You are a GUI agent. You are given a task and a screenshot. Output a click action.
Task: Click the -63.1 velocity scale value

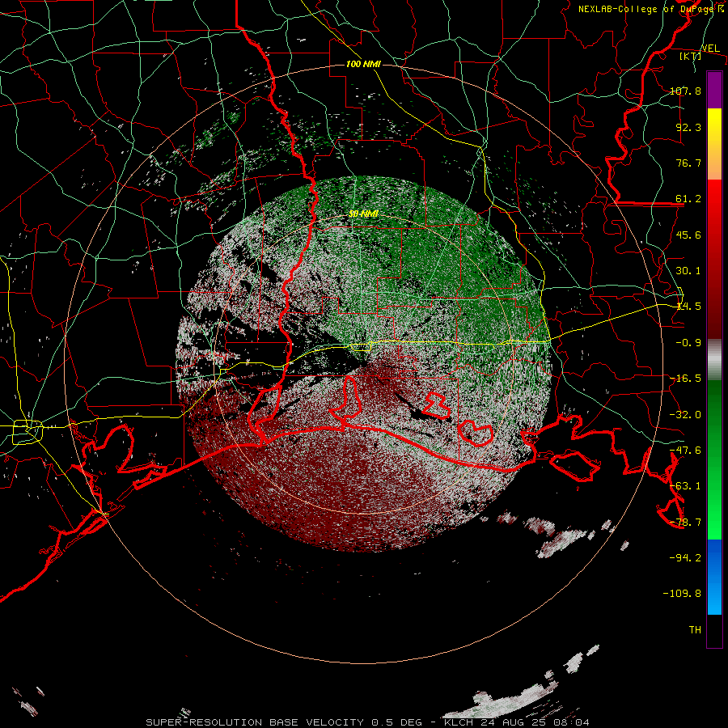685,486
